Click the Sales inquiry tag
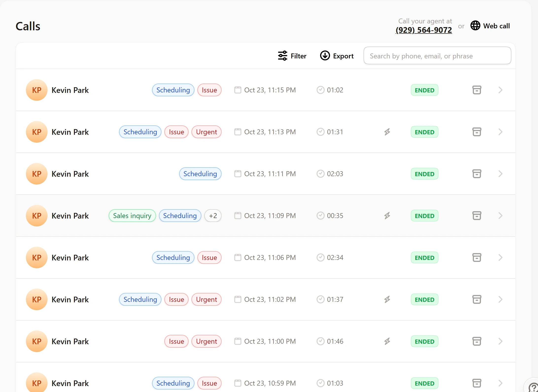The height and width of the screenshot is (392, 538). [x=132, y=216]
